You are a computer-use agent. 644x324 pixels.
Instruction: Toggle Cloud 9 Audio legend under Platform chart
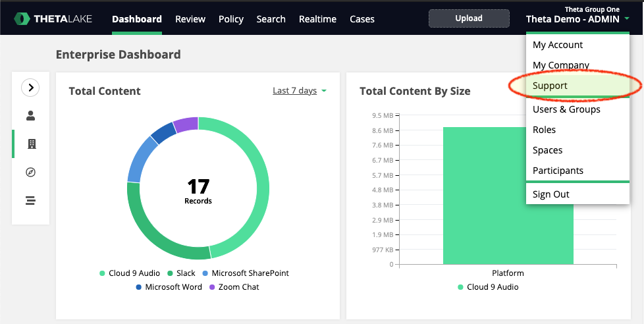tap(489, 287)
